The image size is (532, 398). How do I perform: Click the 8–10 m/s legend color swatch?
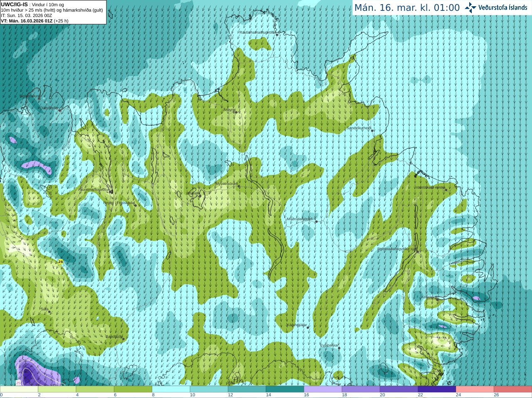click(x=171, y=389)
